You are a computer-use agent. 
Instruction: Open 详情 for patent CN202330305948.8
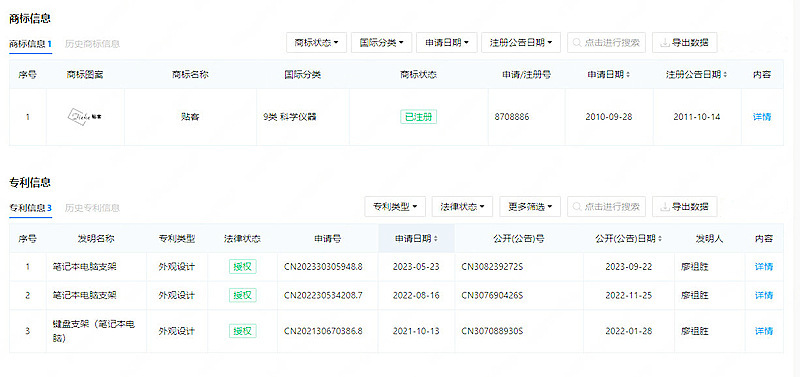(764, 266)
